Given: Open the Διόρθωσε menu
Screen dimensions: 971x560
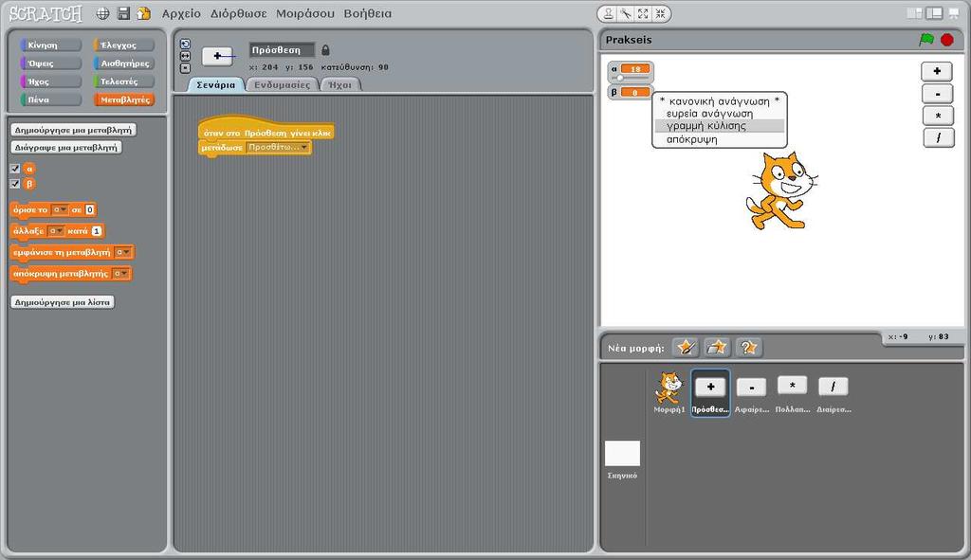Looking at the screenshot, I should (x=238, y=13).
